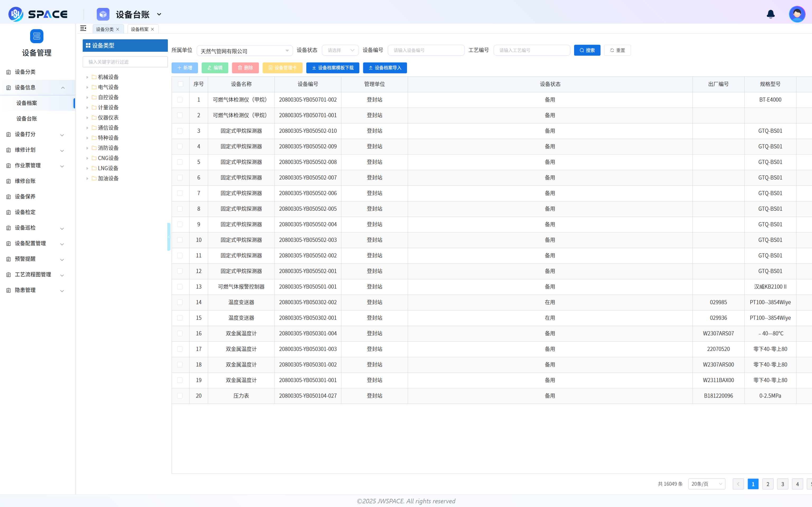Check the checkbox for row 3
The width and height of the screenshot is (812, 507).
[180, 131]
